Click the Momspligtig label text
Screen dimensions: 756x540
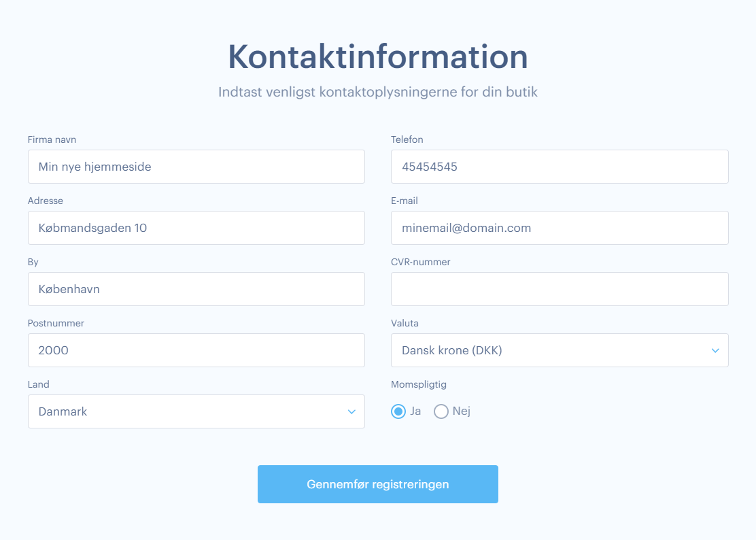pyautogui.click(x=418, y=384)
